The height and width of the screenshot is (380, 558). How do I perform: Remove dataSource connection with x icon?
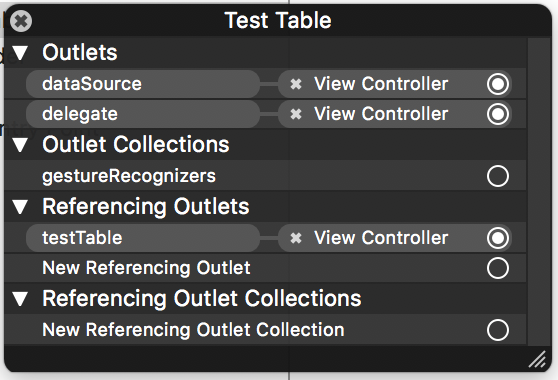(x=296, y=84)
